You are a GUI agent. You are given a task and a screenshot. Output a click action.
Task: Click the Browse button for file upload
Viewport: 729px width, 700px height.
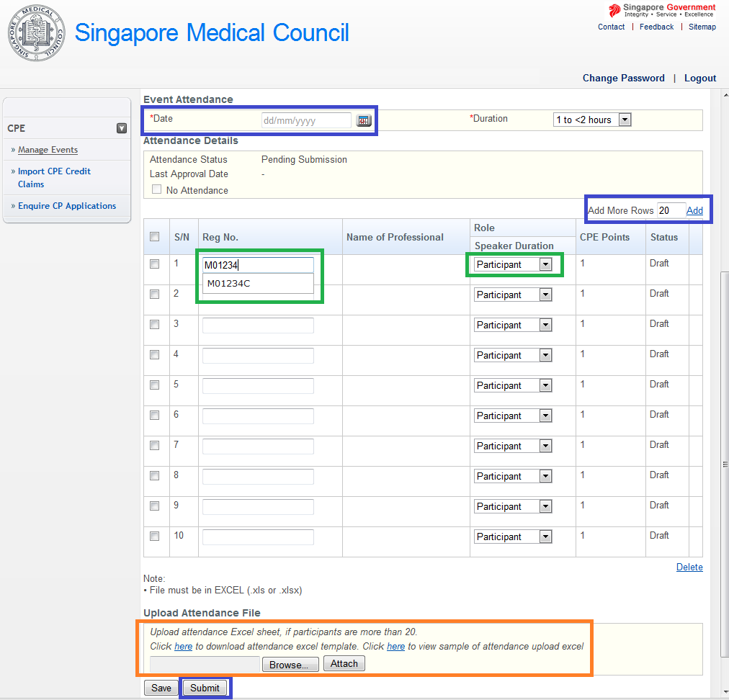point(289,665)
